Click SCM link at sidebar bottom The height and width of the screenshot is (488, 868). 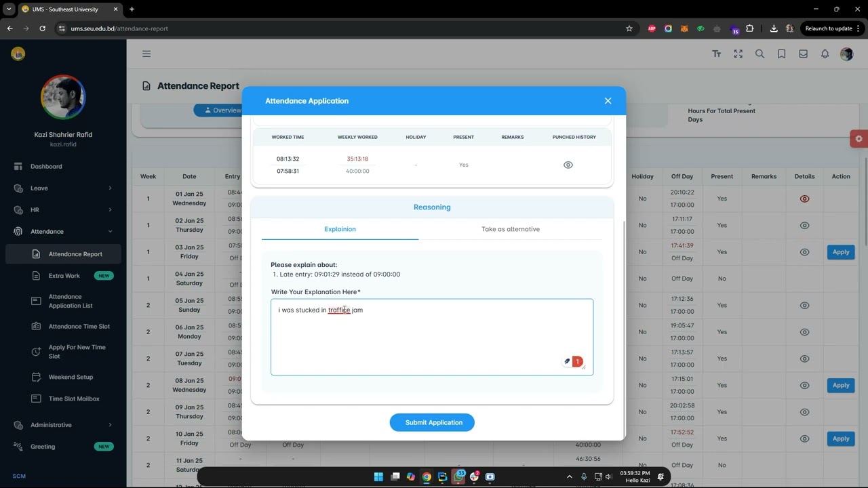[19, 476]
